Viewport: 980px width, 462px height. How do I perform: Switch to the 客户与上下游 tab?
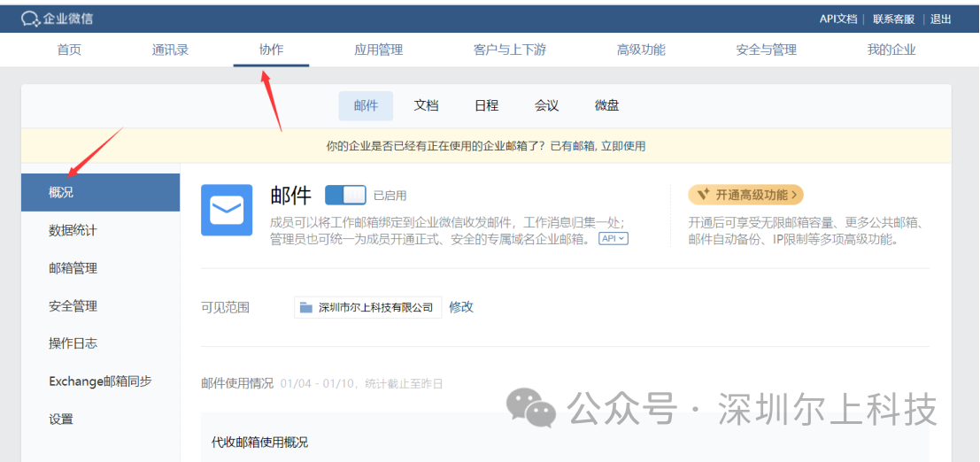(510, 50)
